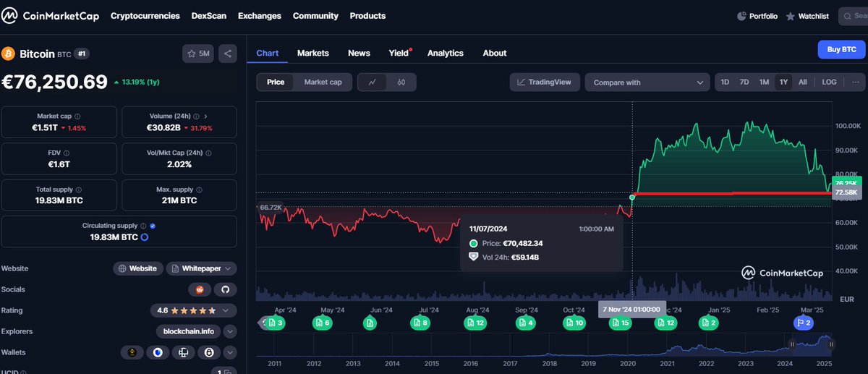This screenshot has width=868, height=374.
Task: Open the first wallet icon in Wallets row
Action: click(x=132, y=352)
